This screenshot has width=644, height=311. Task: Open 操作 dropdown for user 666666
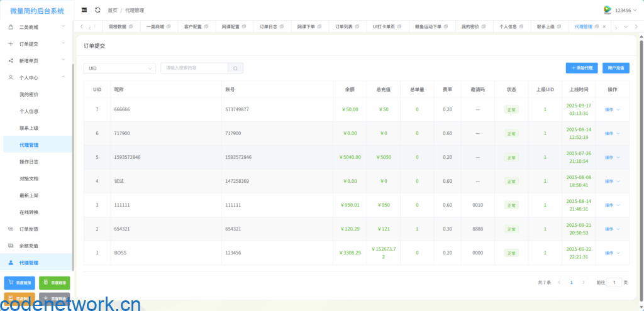(612, 109)
